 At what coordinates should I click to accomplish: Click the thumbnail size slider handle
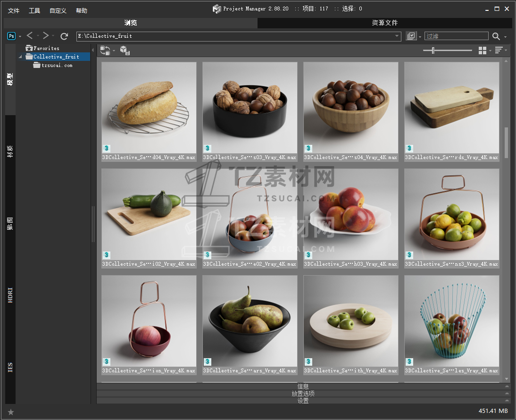point(433,50)
